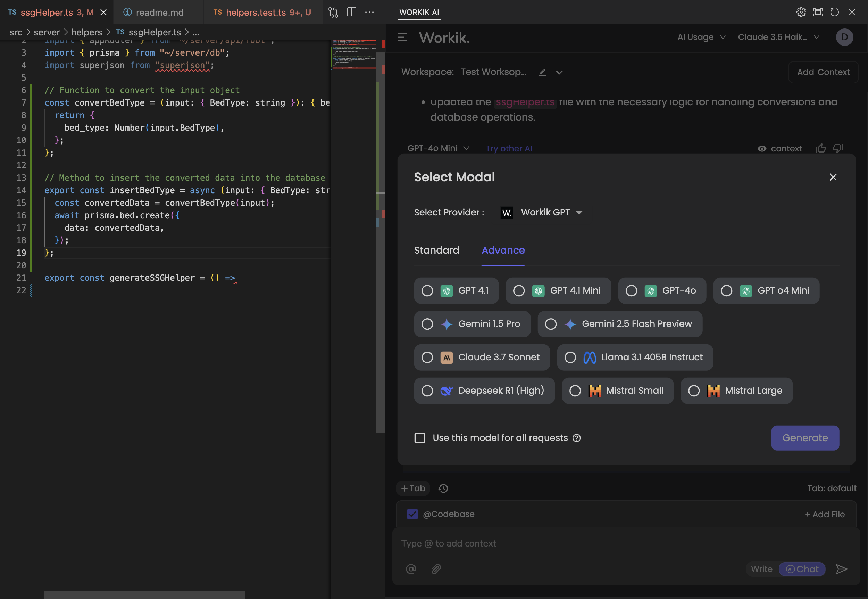
Task: Click the Add Context button
Action: coord(823,72)
